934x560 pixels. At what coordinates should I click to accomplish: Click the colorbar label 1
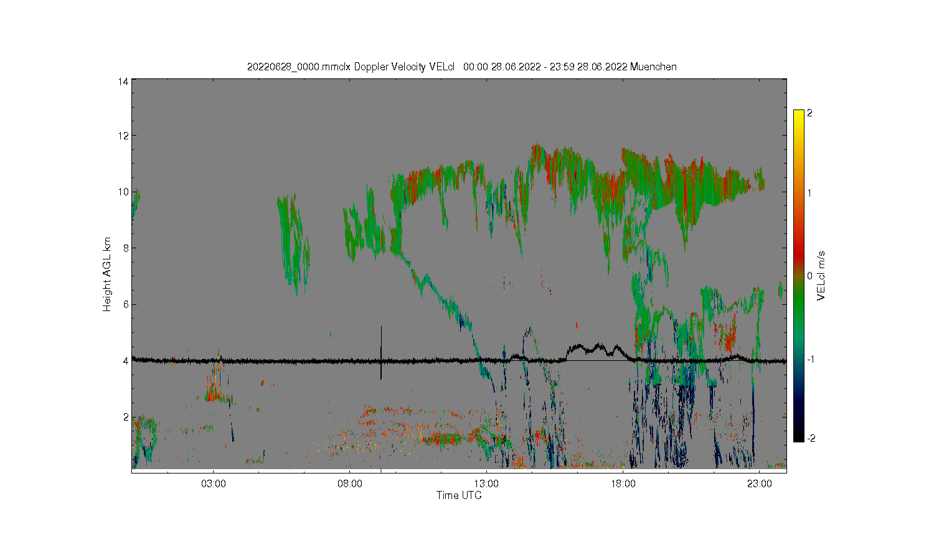coord(809,193)
